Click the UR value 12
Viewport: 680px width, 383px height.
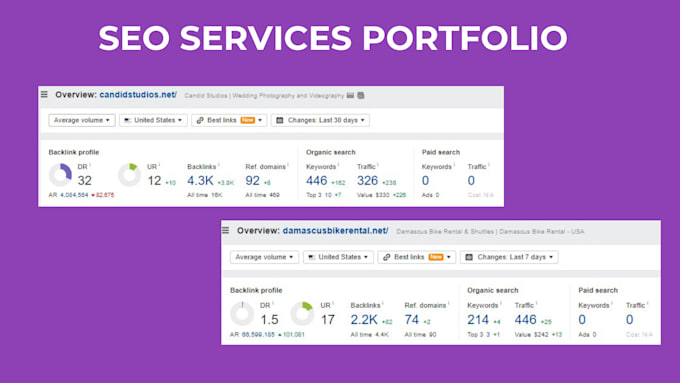pyautogui.click(x=154, y=180)
